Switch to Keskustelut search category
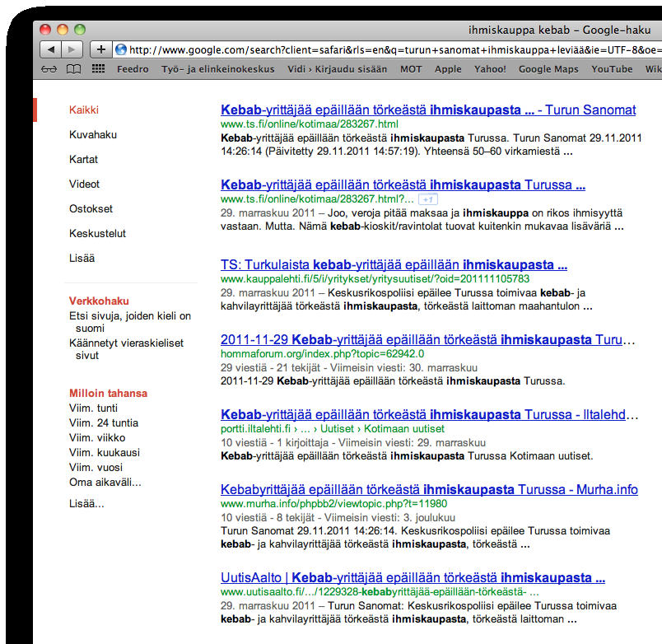 click(x=97, y=234)
